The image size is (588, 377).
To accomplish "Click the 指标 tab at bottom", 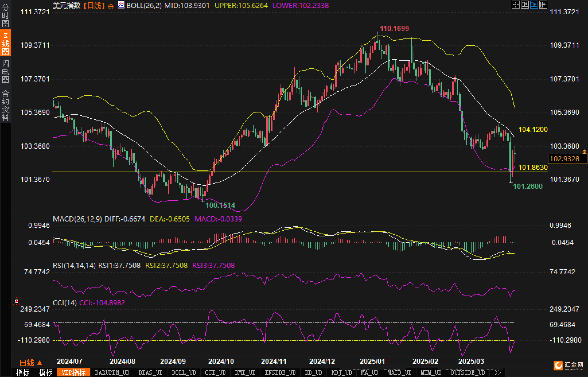I will [x=23, y=372].
